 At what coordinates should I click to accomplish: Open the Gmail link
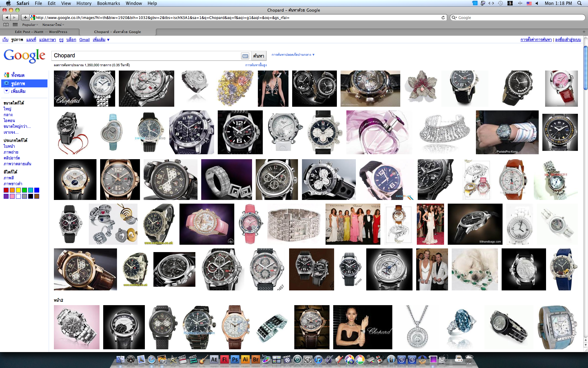(x=85, y=40)
